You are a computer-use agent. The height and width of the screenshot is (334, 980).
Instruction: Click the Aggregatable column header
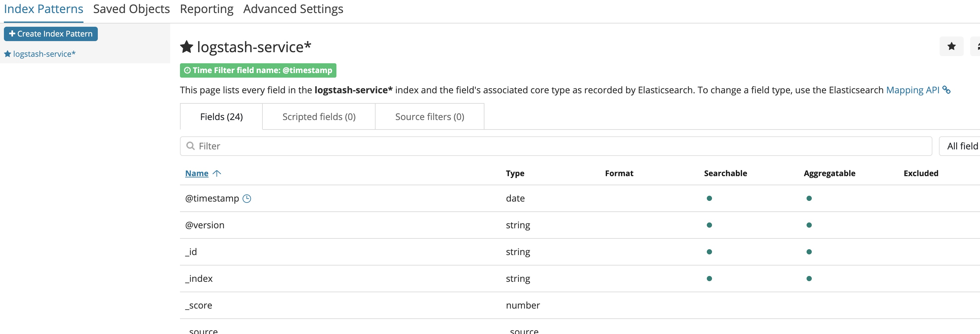pos(829,174)
